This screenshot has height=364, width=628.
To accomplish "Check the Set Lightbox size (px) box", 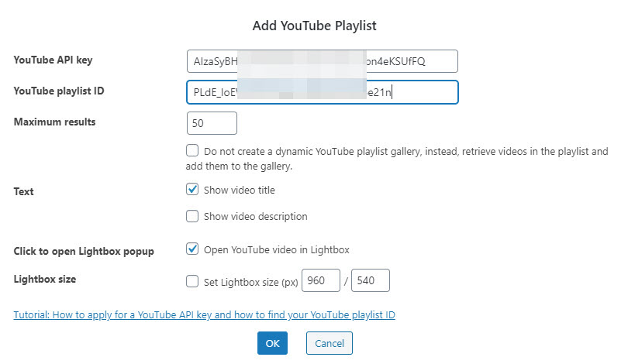I will [192, 282].
